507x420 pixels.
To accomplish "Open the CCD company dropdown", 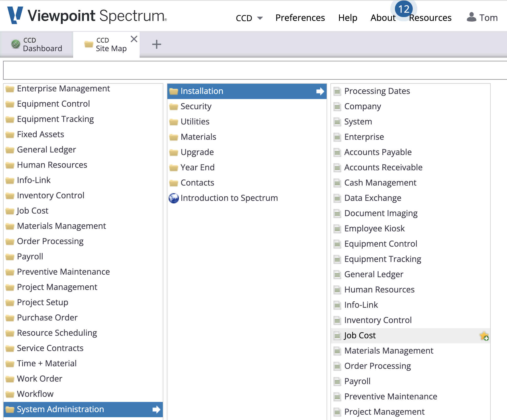I will tap(249, 18).
